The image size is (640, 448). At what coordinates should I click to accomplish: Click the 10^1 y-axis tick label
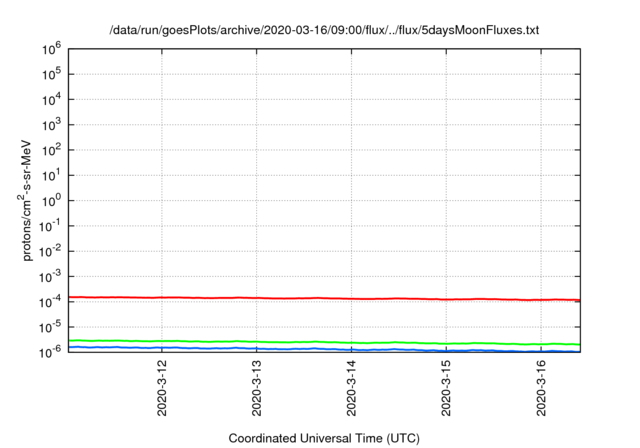tap(52, 176)
